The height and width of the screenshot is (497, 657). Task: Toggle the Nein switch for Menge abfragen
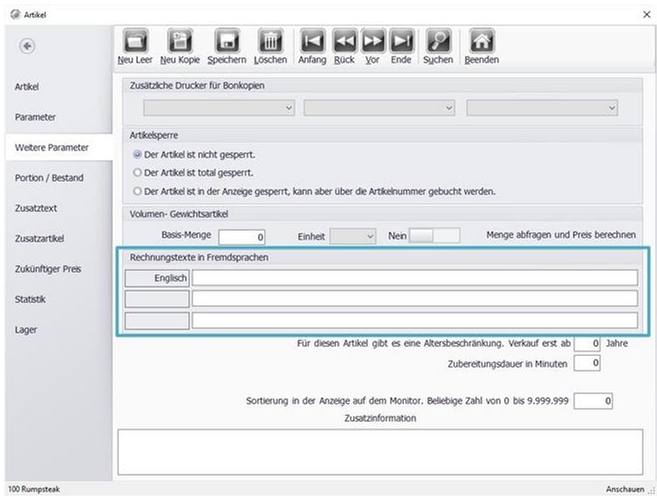pyautogui.click(x=434, y=236)
